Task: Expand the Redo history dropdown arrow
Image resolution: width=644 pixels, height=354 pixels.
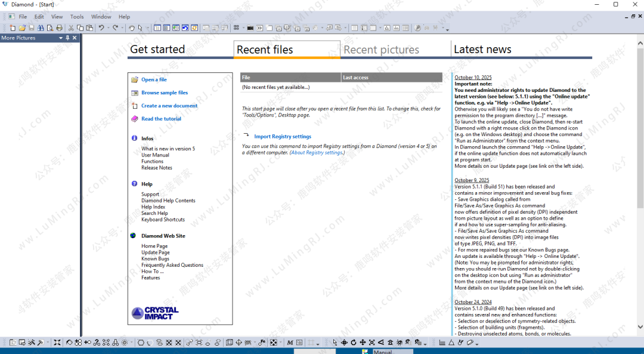Action: click(122, 28)
